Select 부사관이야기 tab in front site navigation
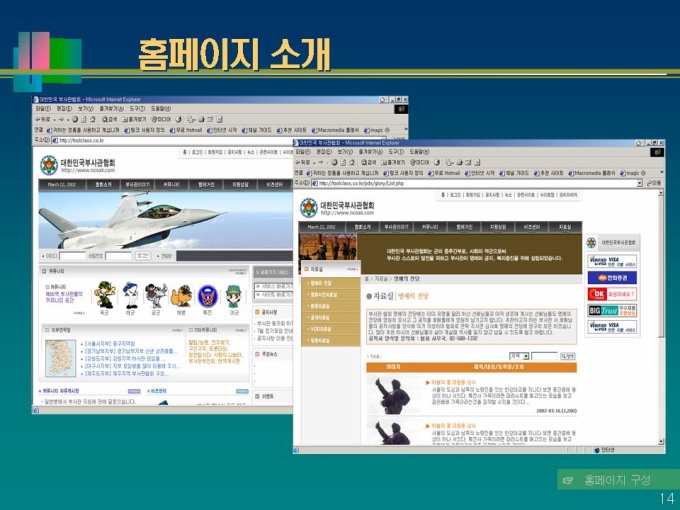 click(x=396, y=227)
